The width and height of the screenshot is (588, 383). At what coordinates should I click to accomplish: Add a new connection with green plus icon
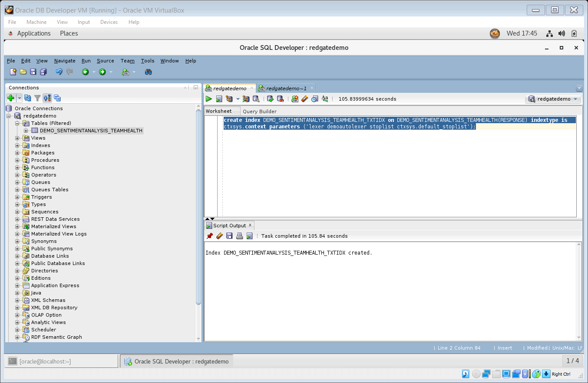pyautogui.click(x=11, y=98)
